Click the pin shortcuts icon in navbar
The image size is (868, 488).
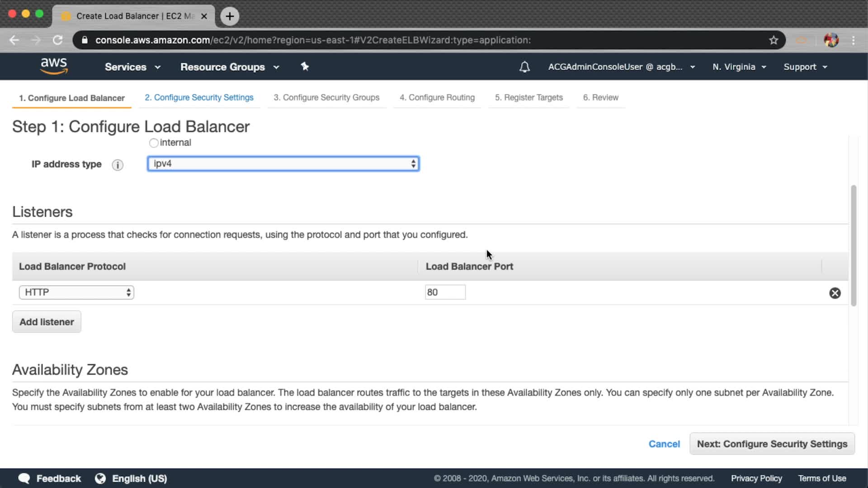pyautogui.click(x=305, y=67)
